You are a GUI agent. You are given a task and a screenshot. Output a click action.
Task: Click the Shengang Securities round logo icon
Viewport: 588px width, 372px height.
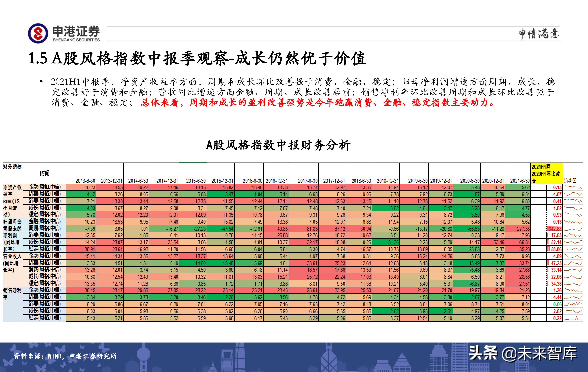coord(38,33)
